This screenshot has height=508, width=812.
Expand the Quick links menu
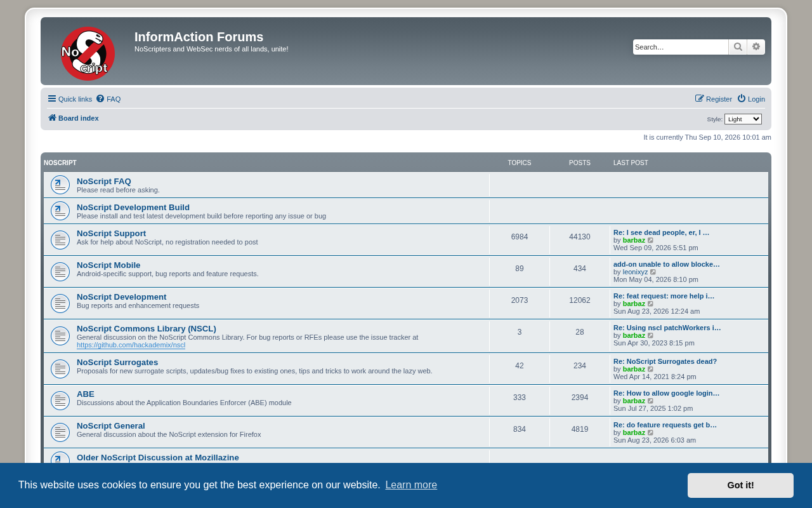pyautogui.click(x=70, y=99)
